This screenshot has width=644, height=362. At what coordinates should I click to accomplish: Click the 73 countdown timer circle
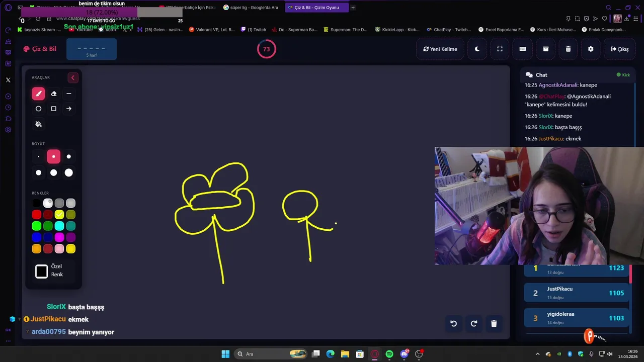(266, 49)
